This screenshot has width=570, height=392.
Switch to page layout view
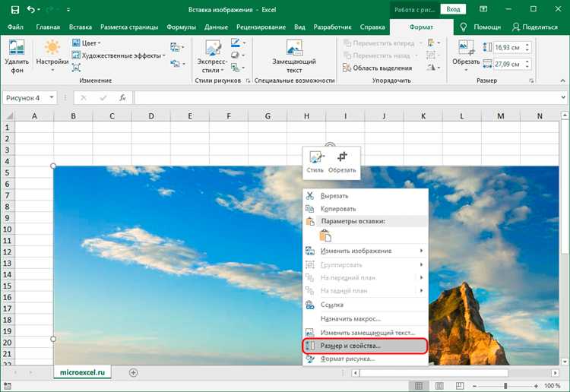click(441, 386)
